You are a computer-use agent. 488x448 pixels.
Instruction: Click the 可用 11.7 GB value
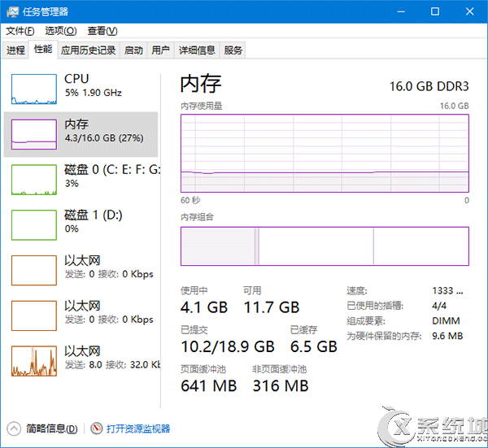pos(272,307)
